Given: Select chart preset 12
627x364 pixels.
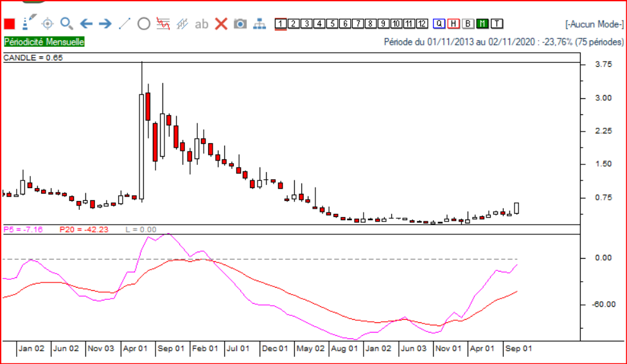Looking at the screenshot, I should (421, 24).
